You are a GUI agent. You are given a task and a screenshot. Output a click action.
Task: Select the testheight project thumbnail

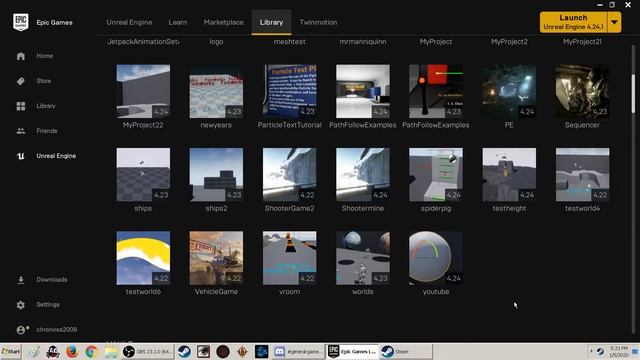click(x=509, y=175)
